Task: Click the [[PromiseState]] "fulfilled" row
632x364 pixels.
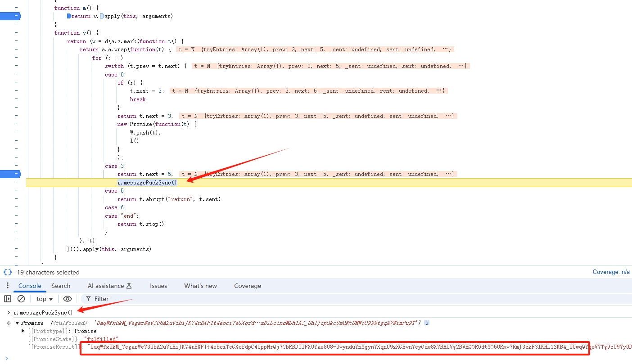Action: 73,339
